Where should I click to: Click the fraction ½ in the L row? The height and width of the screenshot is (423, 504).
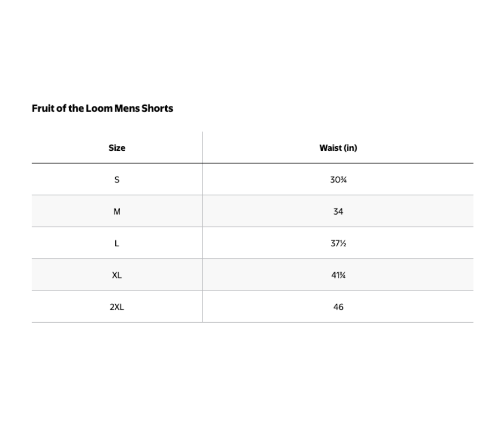(x=343, y=243)
